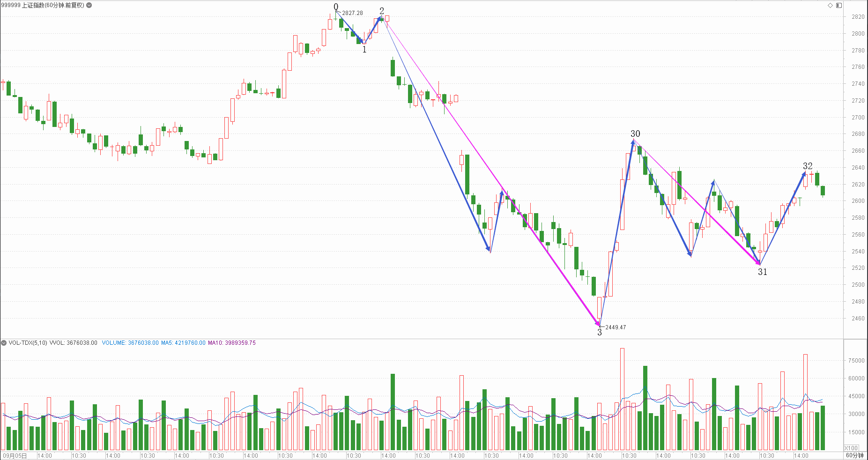This screenshot has height=460, width=868.
Task: Click the 75000 volume axis label
Action: (856, 361)
